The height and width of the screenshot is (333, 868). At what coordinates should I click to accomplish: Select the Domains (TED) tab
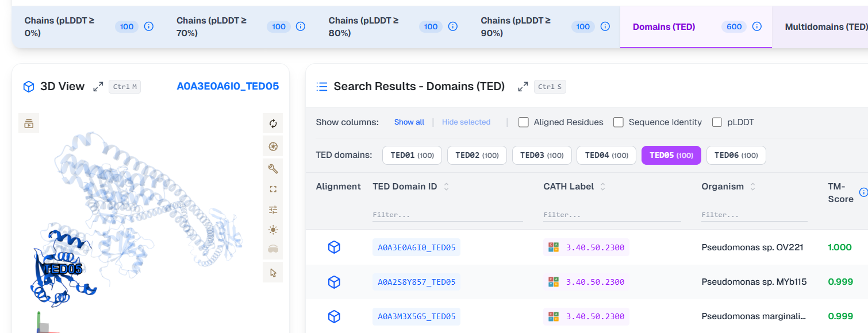[x=696, y=27]
